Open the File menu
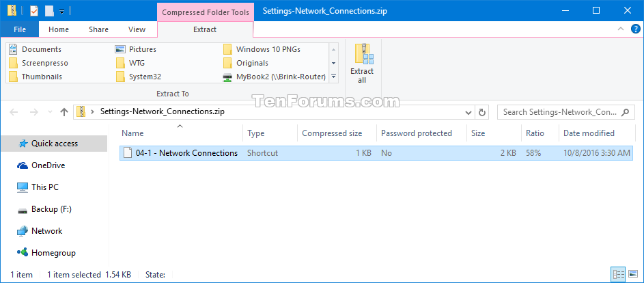The height and width of the screenshot is (283, 644). tap(20, 29)
